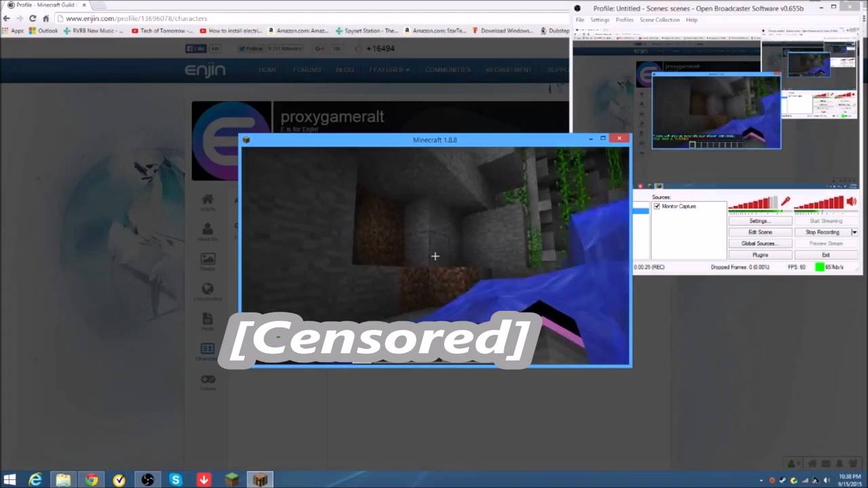Reload the enjin page in Chrome
This screenshot has width=868, height=488.
pyautogui.click(x=32, y=18)
